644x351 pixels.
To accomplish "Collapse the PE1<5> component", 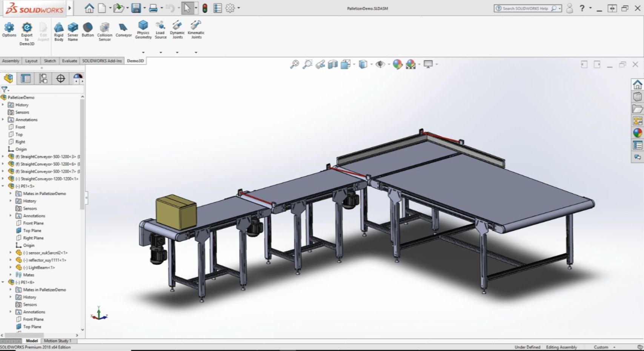I will [x=3, y=186].
